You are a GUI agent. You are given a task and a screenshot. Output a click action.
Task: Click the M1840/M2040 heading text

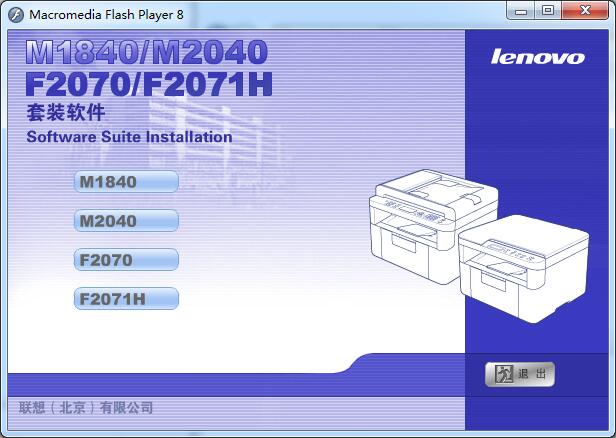click(x=145, y=50)
